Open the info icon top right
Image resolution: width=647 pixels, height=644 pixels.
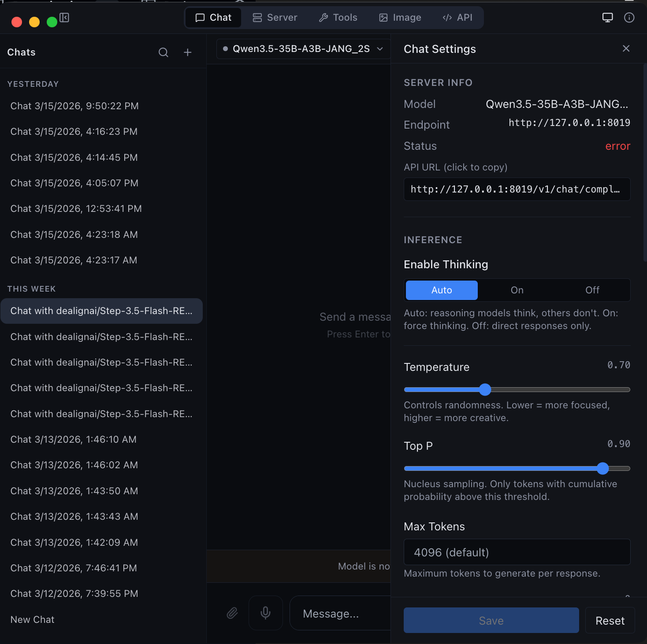click(x=629, y=17)
